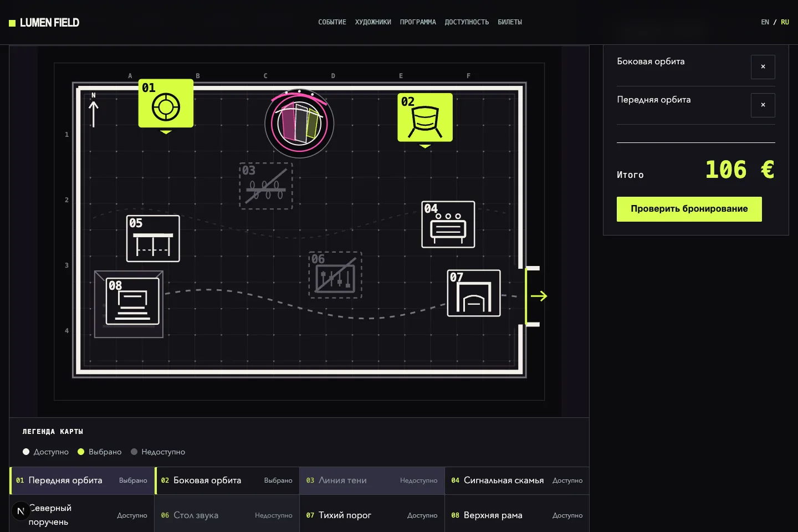Viewport: 798px width, 532px height.
Task: Remove Передняя орбита from the booking
Action: pyautogui.click(x=763, y=105)
